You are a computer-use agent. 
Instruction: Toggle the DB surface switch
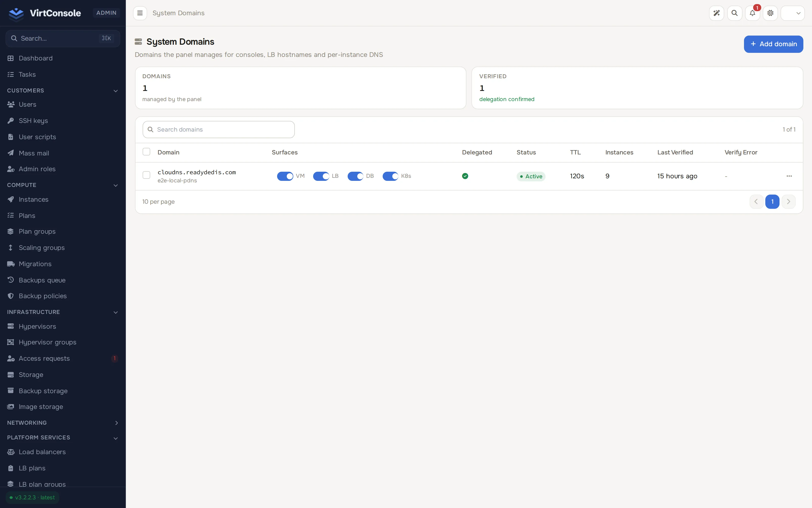pyautogui.click(x=355, y=176)
